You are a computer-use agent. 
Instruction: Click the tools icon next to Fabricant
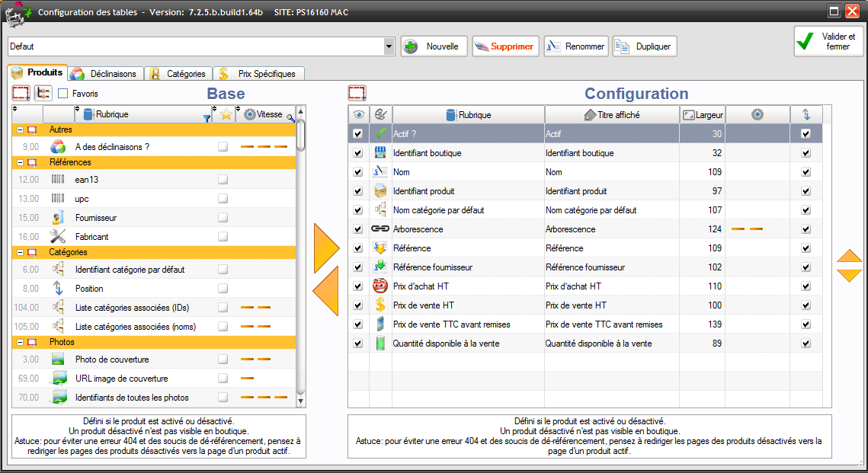point(58,236)
